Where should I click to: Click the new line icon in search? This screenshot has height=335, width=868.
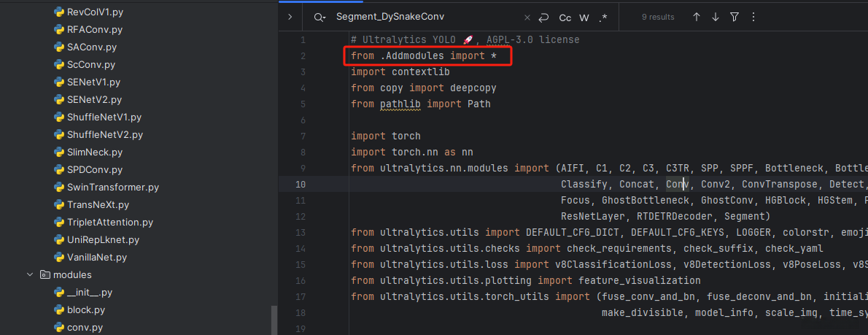click(x=543, y=17)
